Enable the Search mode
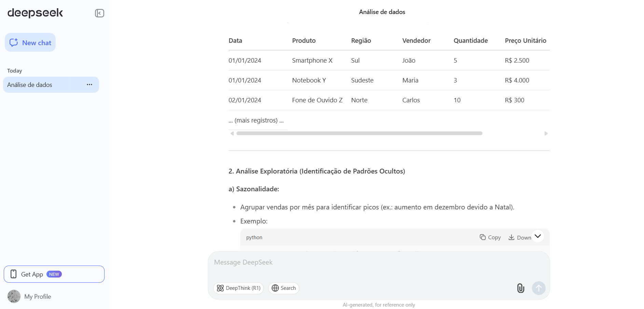This screenshot has width=644, height=309. [x=284, y=288]
